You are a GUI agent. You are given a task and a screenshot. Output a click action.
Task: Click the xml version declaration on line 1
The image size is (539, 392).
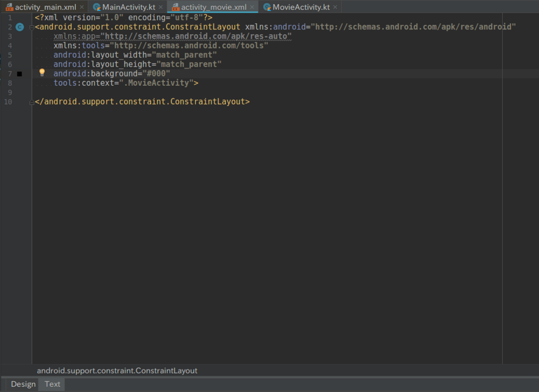tap(123, 17)
